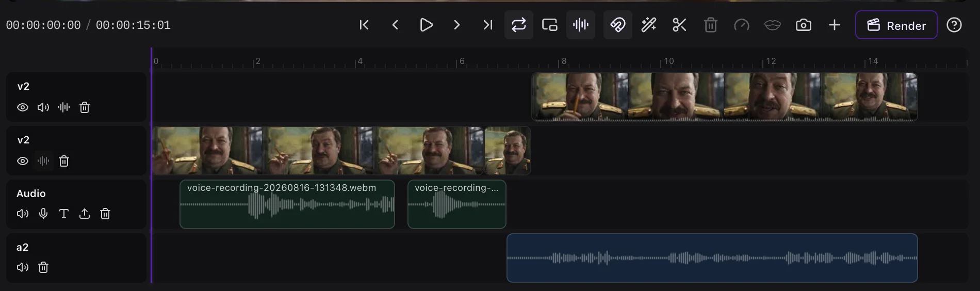The height and width of the screenshot is (291, 980).
Task: Select the blue audio clip on a2
Action: (x=712, y=258)
